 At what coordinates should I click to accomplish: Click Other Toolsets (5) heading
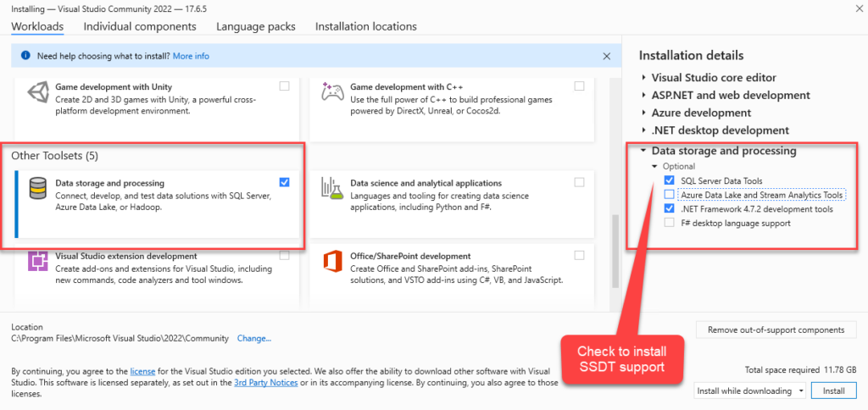point(55,156)
